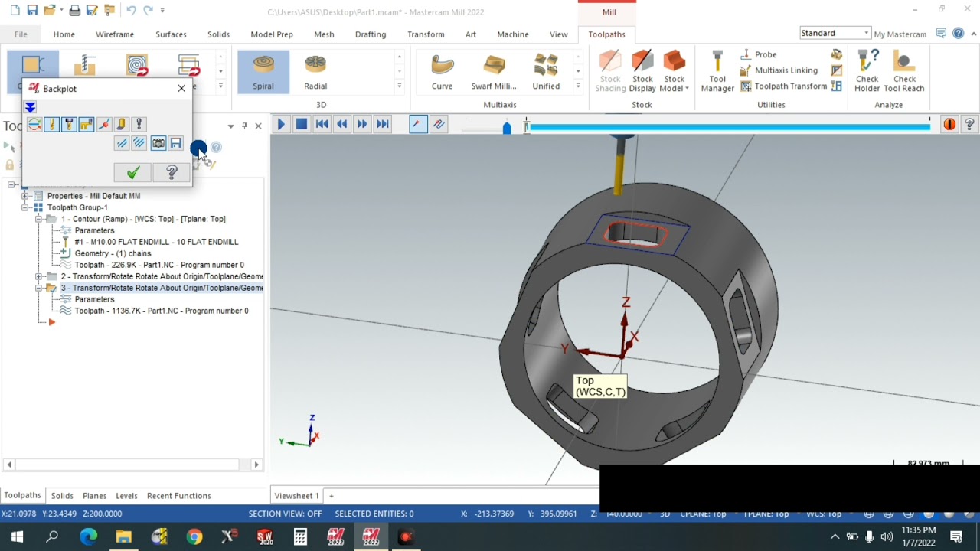Adjust the backplot run speed slider
Screen dimensions: 980x551
pyautogui.click(x=506, y=127)
